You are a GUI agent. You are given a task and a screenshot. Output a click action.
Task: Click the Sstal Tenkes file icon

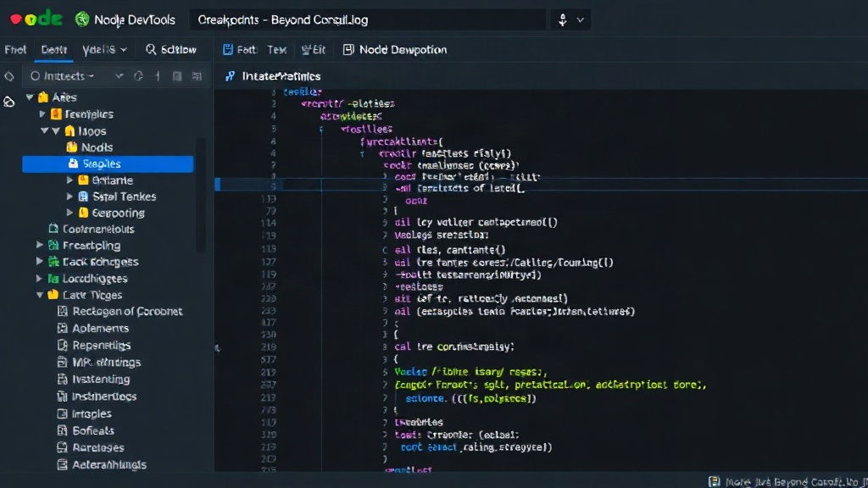pos(83,197)
